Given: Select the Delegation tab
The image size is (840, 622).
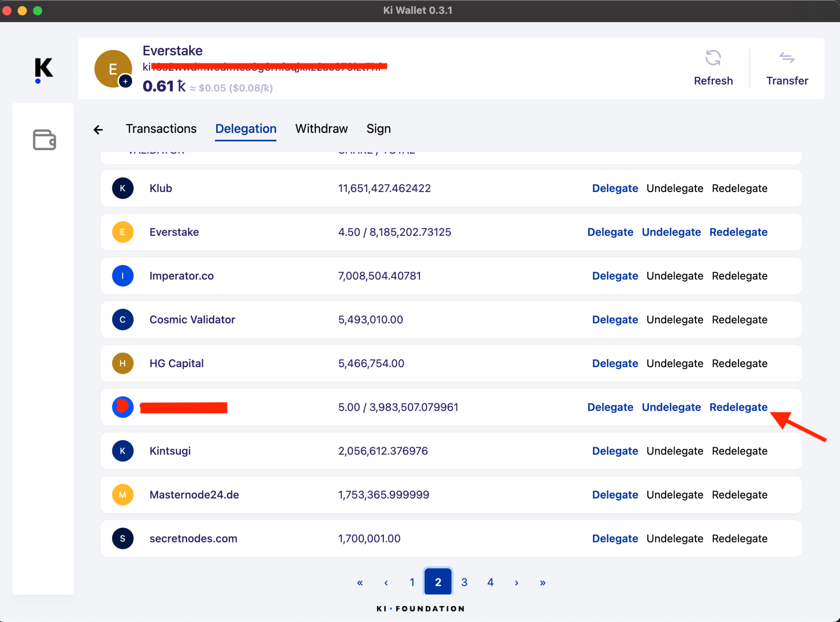Looking at the screenshot, I should point(246,129).
